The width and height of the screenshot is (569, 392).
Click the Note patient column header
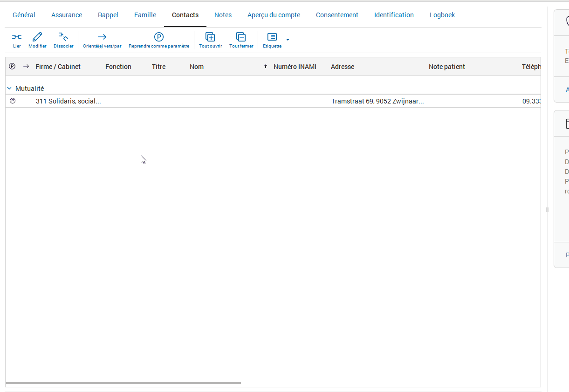click(x=447, y=67)
